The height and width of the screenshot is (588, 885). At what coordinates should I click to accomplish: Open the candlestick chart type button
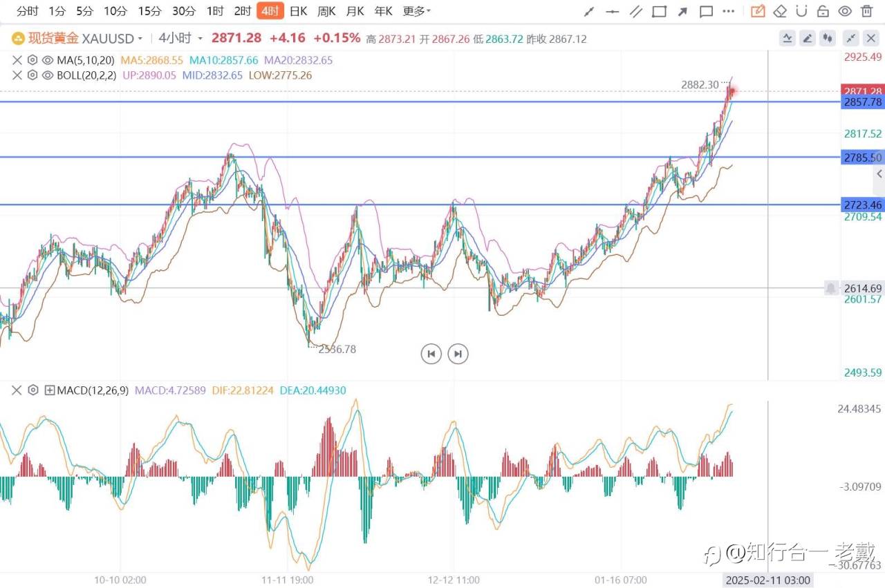point(828,39)
